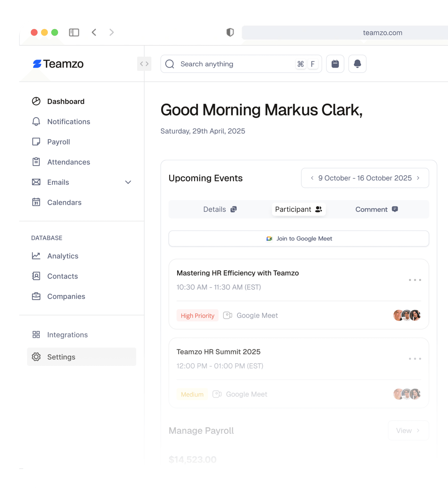The width and height of the screenshot is (448, 500).
Task: Go forward with the browser forward arrow
Action: tap(111, 32)
